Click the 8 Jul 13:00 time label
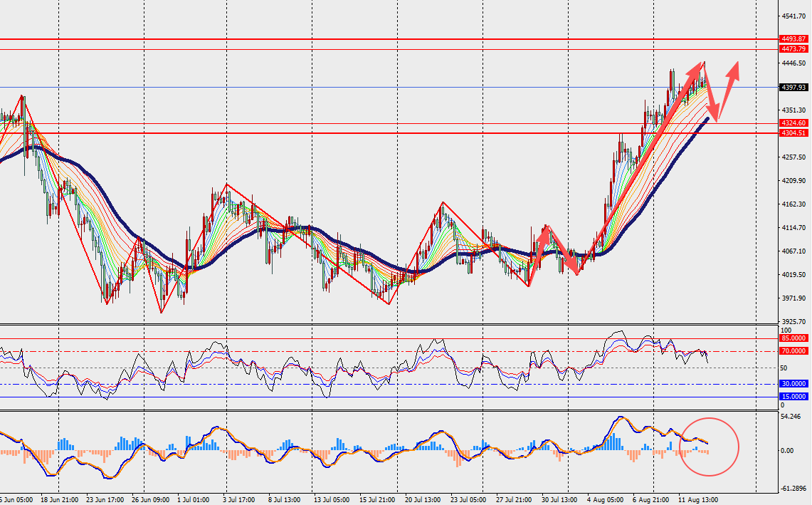This screenshot has height=505, width=812. (x=284, y=500)
